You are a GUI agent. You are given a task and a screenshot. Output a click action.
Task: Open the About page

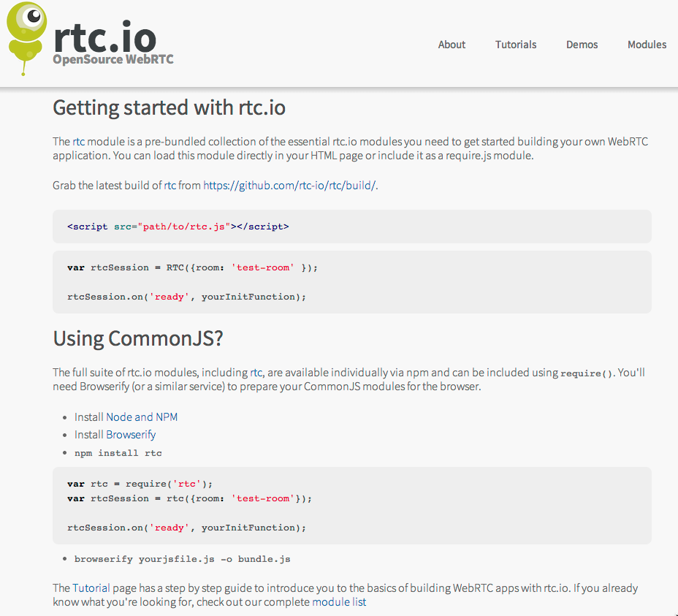452,45
